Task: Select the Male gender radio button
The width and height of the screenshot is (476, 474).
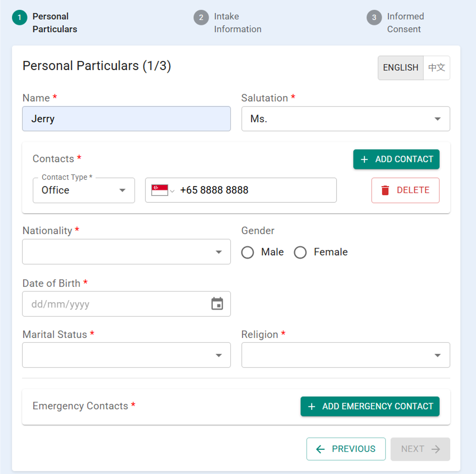Action: point(247,252)
